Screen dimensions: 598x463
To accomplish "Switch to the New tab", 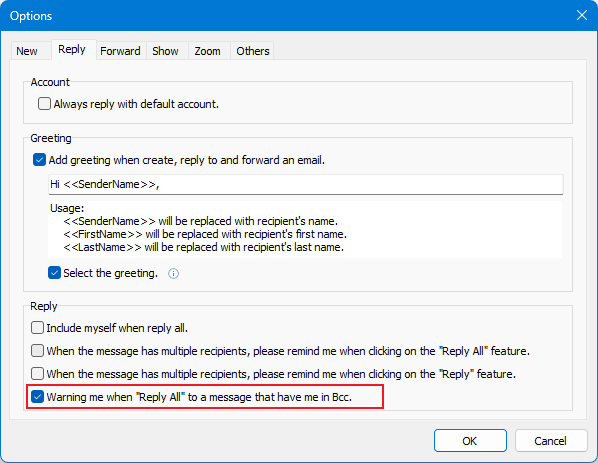I will [27, 51].
